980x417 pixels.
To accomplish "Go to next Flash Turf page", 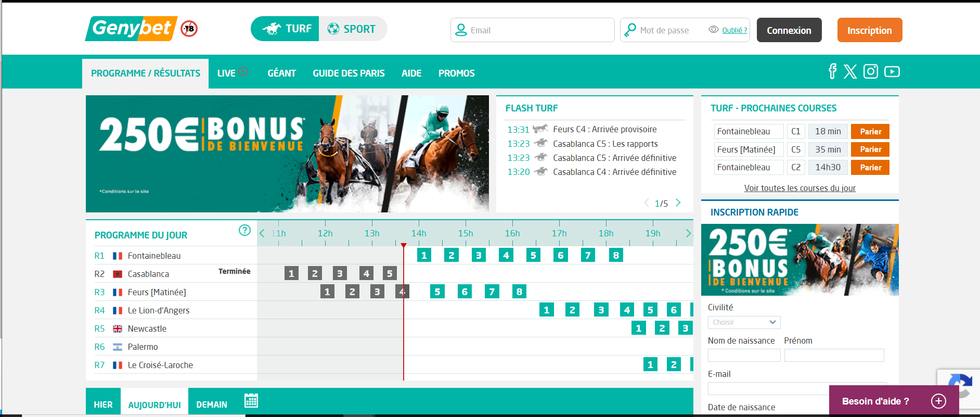I will click(678, 203).
